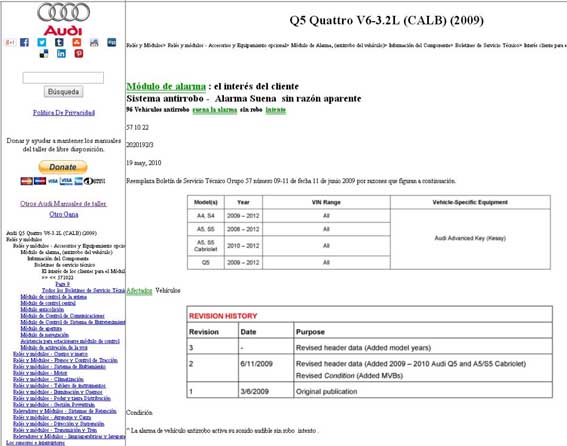The height and width of the screenshot is (446, 567).
Task: Click the PayPal Donate button
Action: (63, 167)
